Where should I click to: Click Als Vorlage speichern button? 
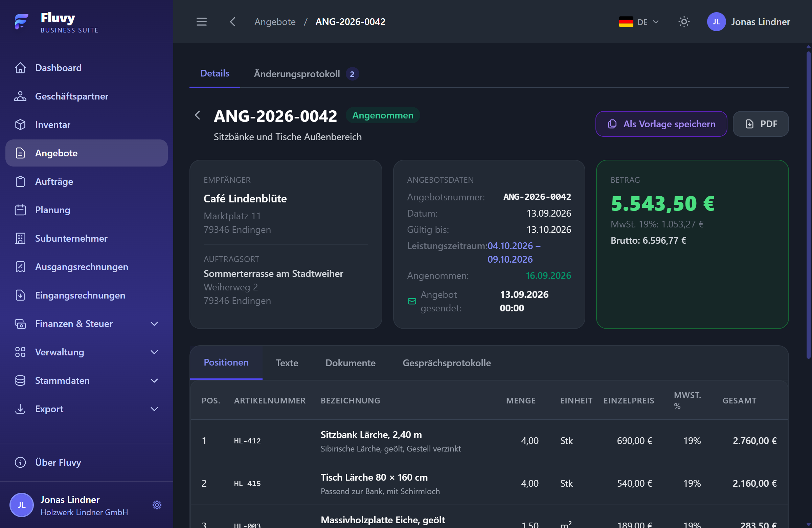[661, 124]
